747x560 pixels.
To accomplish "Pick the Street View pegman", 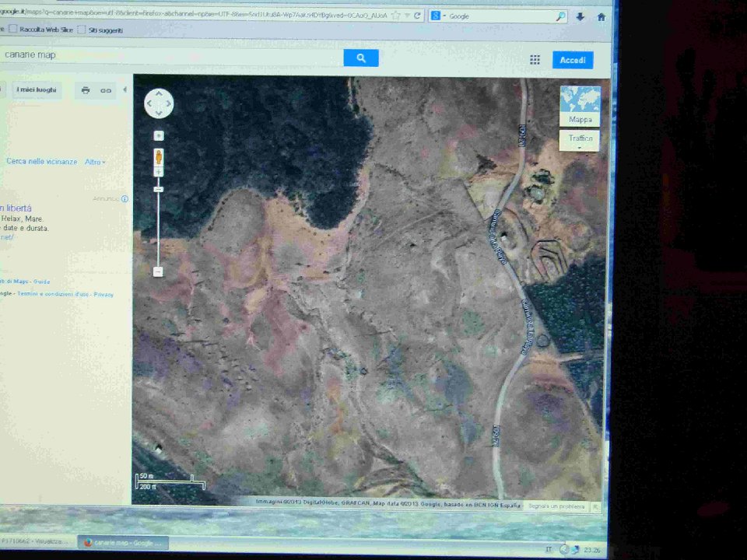I will tap(159, 156).
